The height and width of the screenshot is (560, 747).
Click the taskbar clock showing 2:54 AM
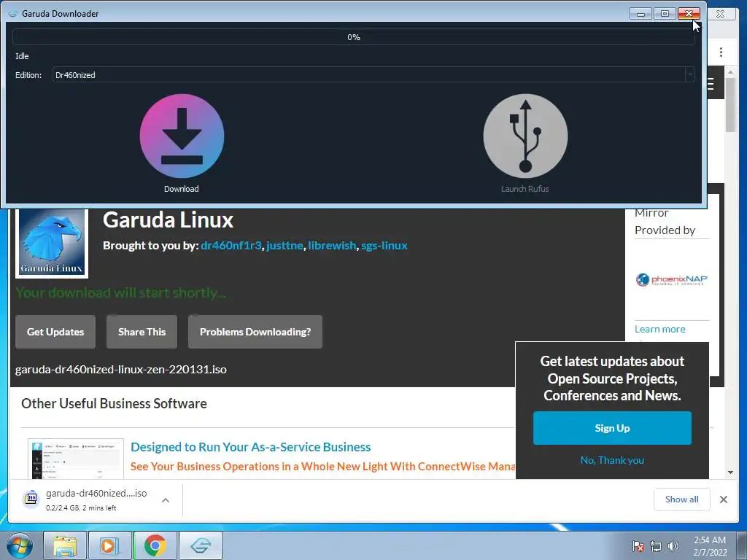coord(710,546)
